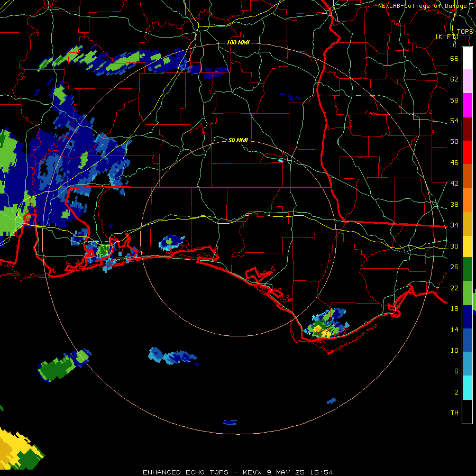The image size is (476, 476).
Task: Click the 50 NMI range ring label
Action: pos(238,140)
